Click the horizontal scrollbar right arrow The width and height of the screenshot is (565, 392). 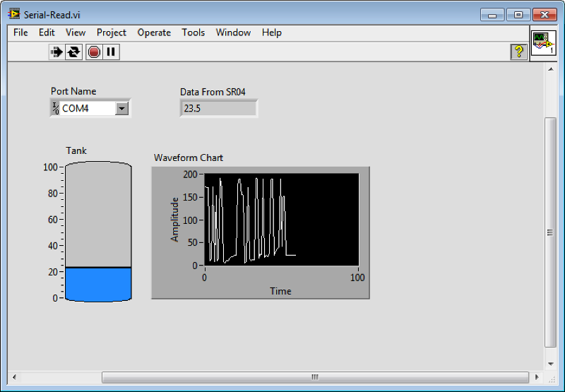coord(537,377)
